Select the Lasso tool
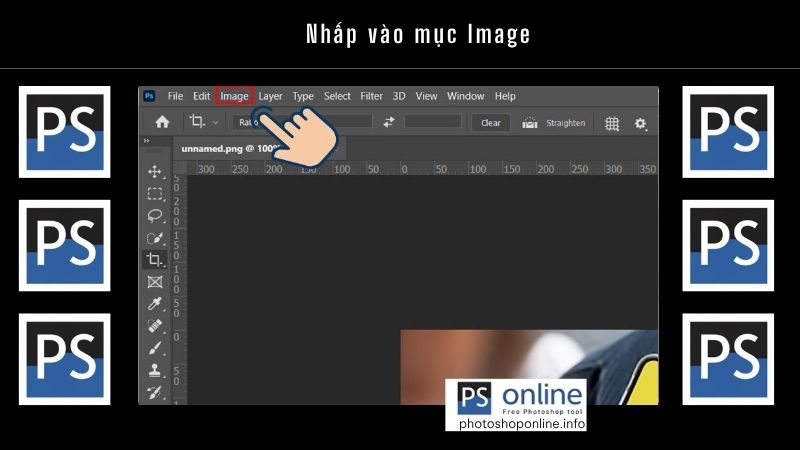 pyautogui.click(x=155, y=216)
